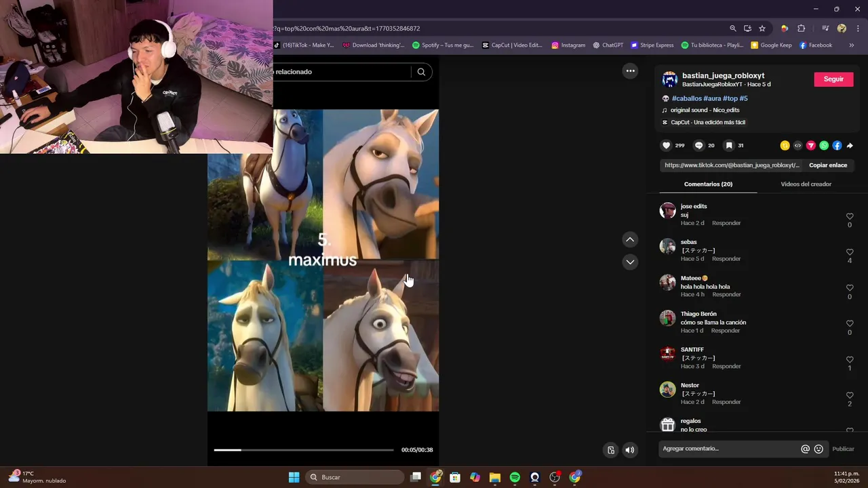Open Facebook bookmark in bookmarks bar
Screen dimensions: 868x488
pyautogui.click(x=816, y=45)
